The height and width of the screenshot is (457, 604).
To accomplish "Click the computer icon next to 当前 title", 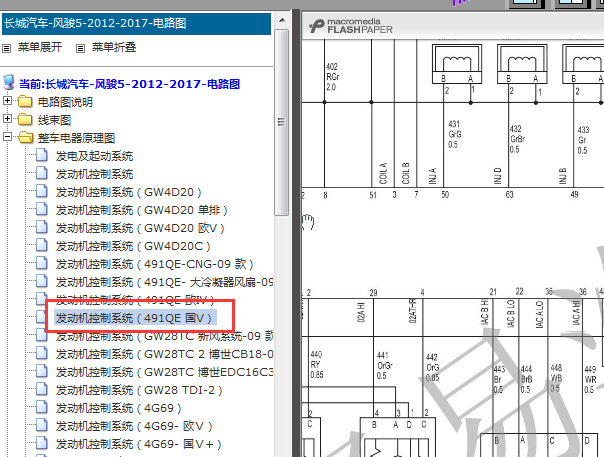I will click(x=8, y=82).
